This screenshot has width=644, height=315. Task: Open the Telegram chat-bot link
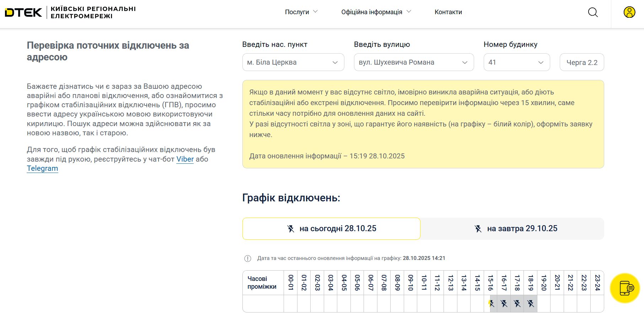42,168
